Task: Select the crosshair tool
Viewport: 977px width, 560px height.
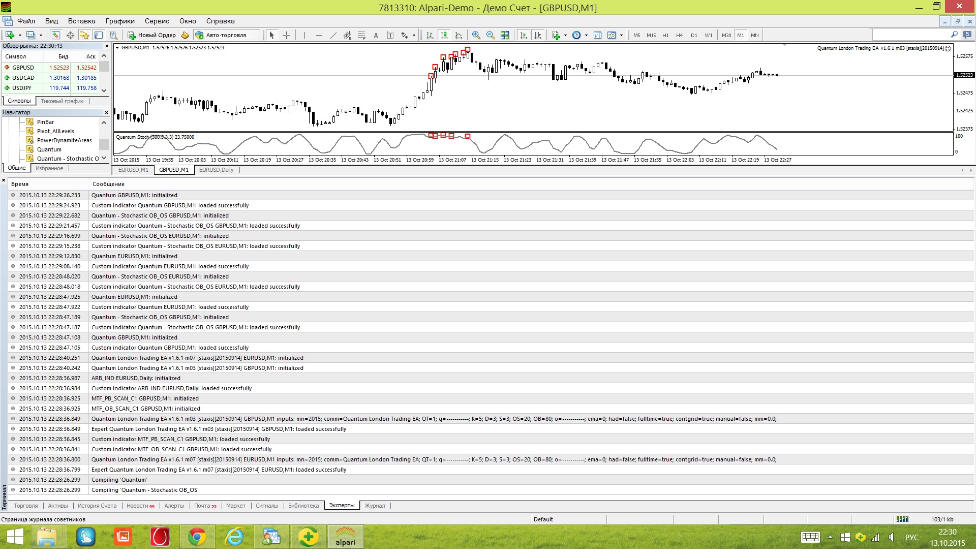Action: tap(286, 35)
